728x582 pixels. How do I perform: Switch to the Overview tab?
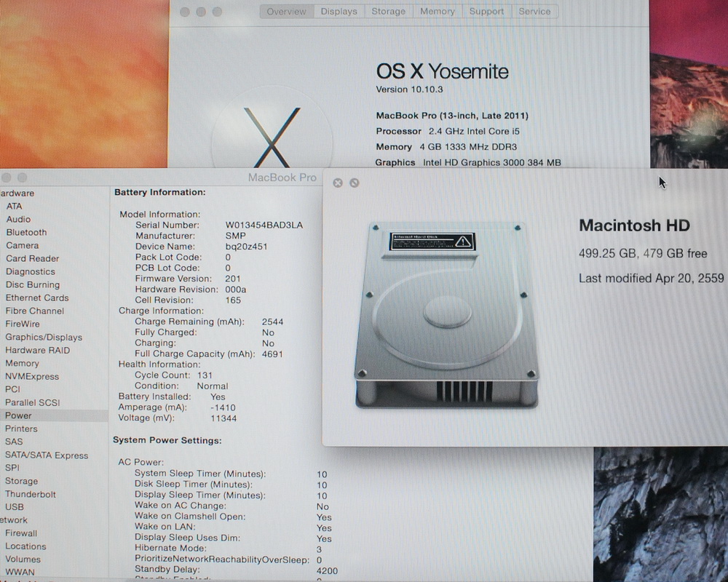pos(286,12)
